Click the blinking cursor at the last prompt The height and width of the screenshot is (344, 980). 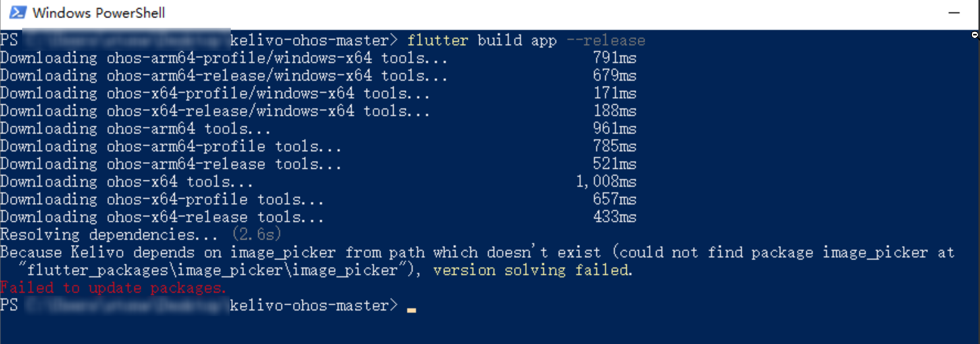pyautogui.click(x=411, y=309)
